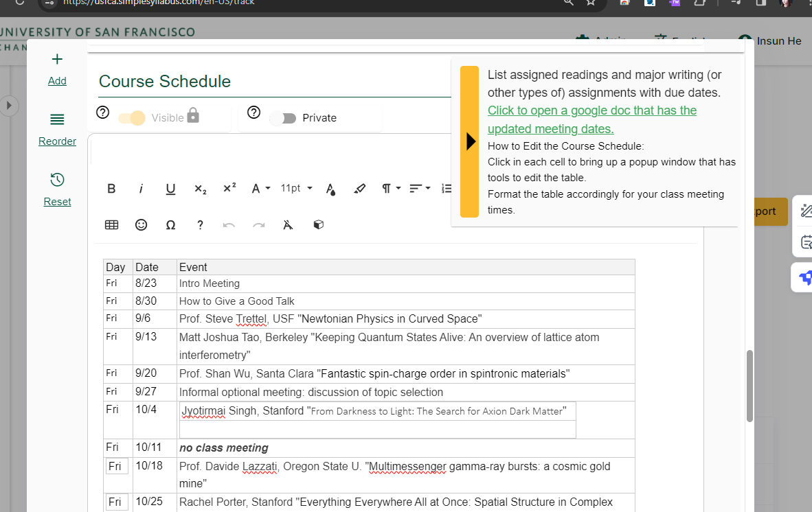
Task: Click the dialog vertical scrollbar thumb
Action: pyautogui.click(x=749, y=386)
